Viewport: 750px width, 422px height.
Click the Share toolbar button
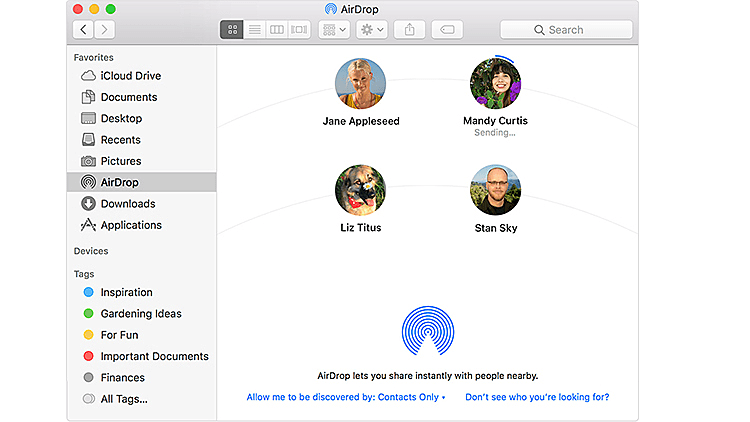[x=409, y=30]
